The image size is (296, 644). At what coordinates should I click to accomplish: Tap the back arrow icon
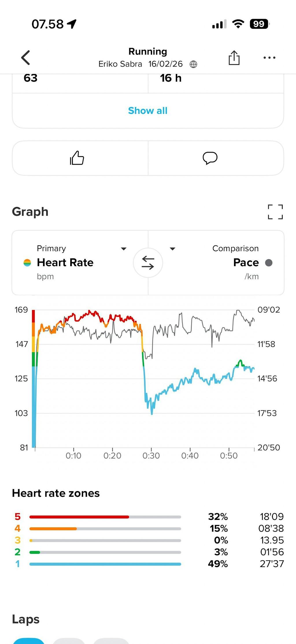[26, 58]
